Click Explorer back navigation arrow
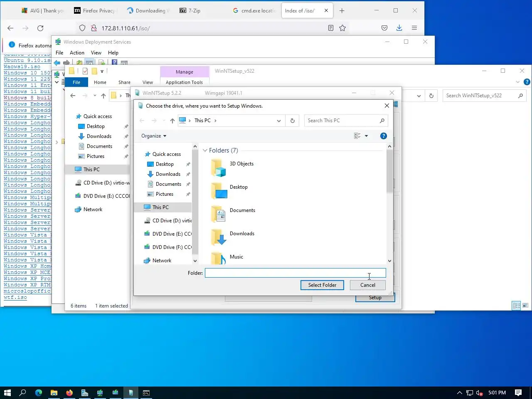 73,96
